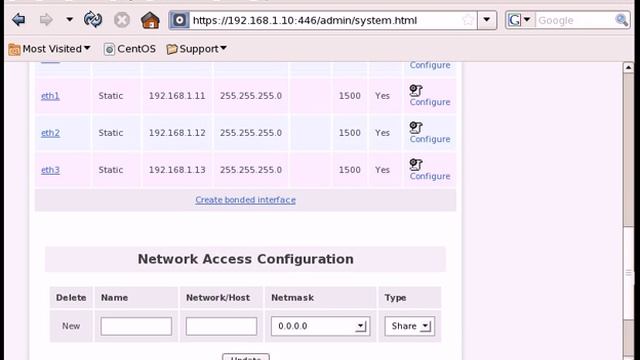The width and height of the screenshot is (640, 360).
Task: Open the address bar history dropdown
Action: point(487,20)
